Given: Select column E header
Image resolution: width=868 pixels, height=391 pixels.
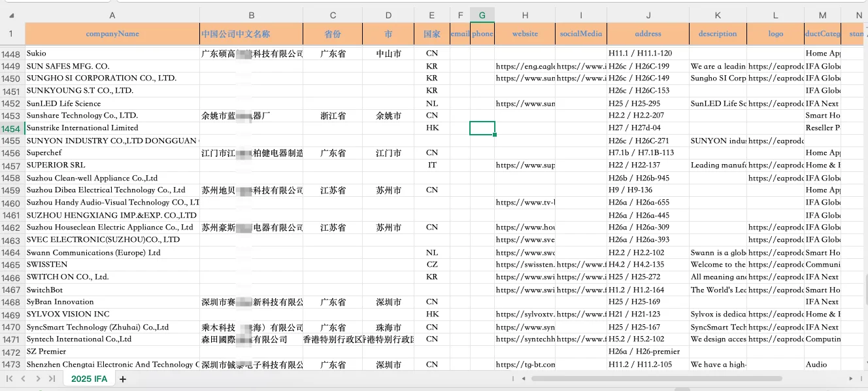Looking at the screenshot, I should click(x=432, y=15).
